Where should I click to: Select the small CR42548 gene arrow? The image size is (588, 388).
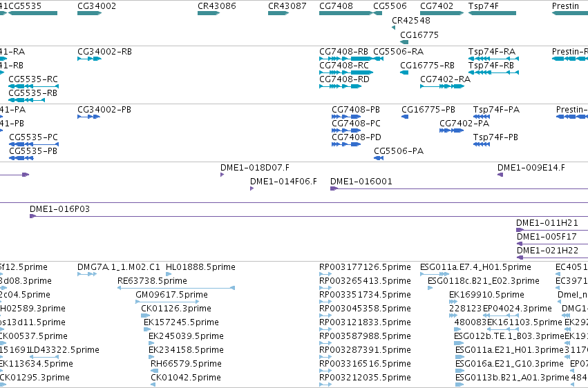point(393,28)
